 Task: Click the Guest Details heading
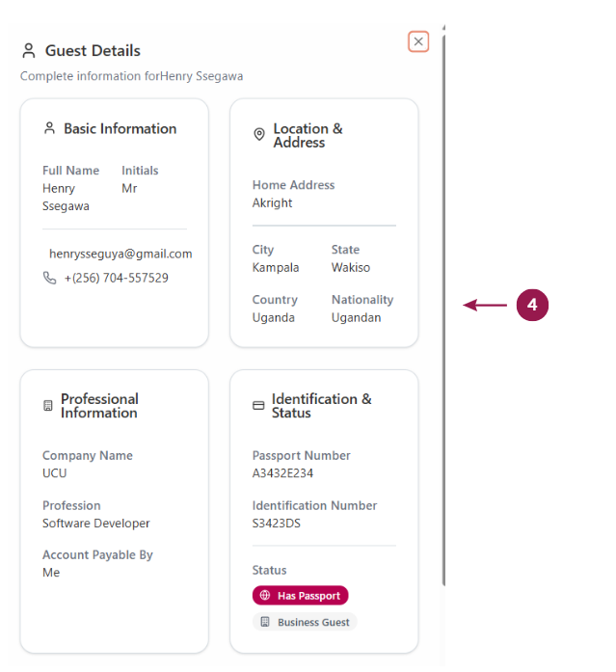coord(93,51)
